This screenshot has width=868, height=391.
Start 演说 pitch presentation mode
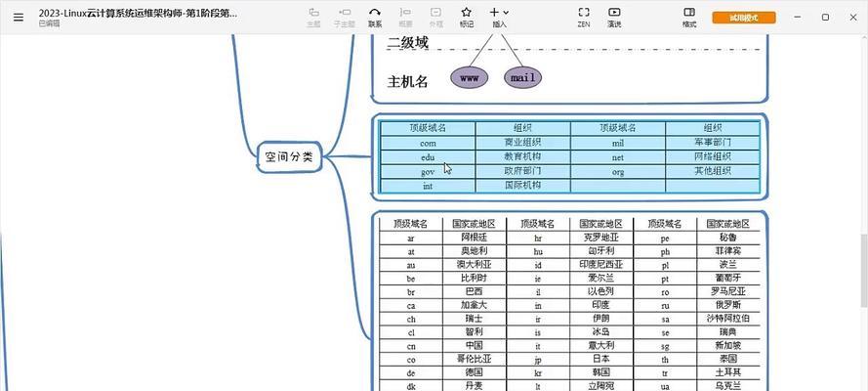[614, 18]
